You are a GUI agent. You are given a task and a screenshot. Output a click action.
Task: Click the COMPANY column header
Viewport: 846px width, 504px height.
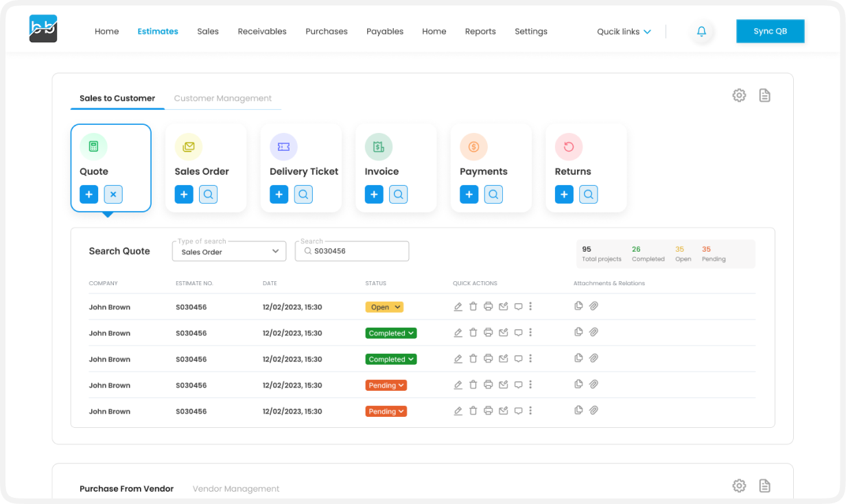point(104,283)
